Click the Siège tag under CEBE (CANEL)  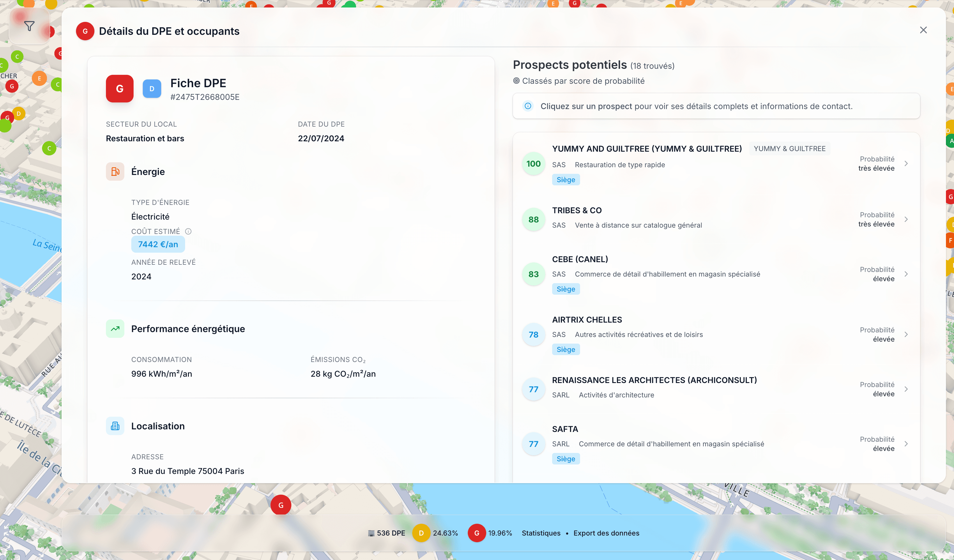(566, 289)
